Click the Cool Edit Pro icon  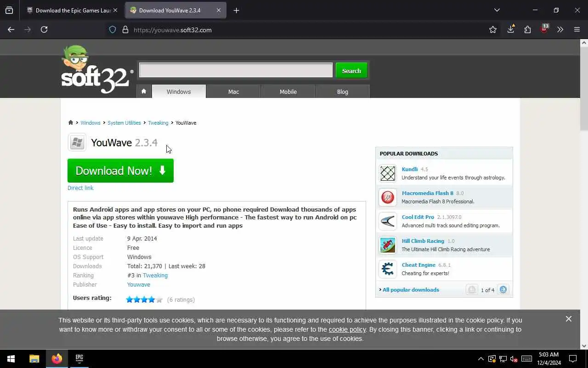388,221
